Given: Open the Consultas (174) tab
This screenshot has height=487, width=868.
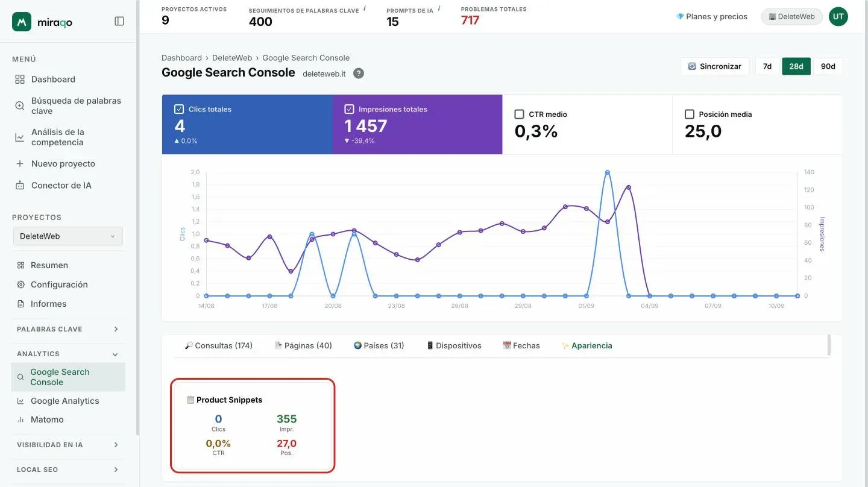Looking at the screenshot, I should 218,345.
